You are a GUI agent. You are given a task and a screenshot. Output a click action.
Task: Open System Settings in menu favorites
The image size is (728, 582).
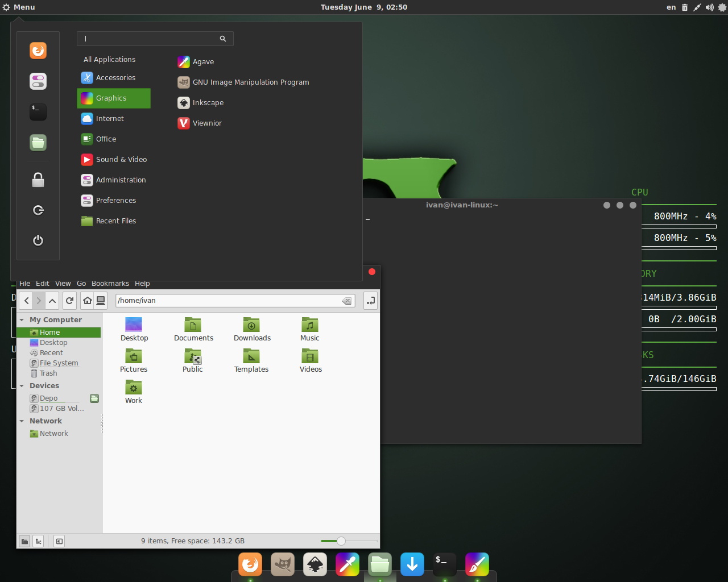click(38, 81)
